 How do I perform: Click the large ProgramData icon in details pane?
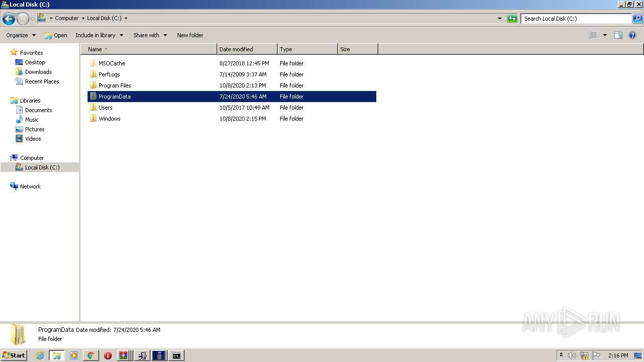coord(19,334)
